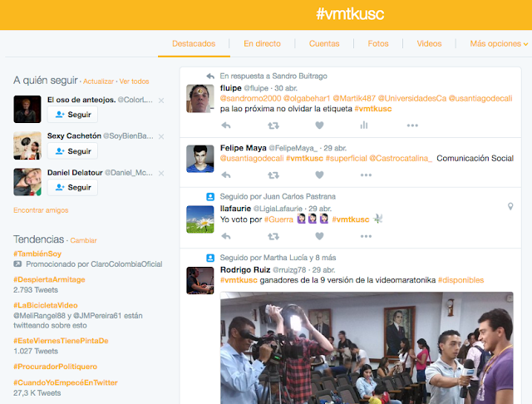Click location pin on llafaurie's tweet
This screenshot has width=532, height=404.
pos(510,206)
